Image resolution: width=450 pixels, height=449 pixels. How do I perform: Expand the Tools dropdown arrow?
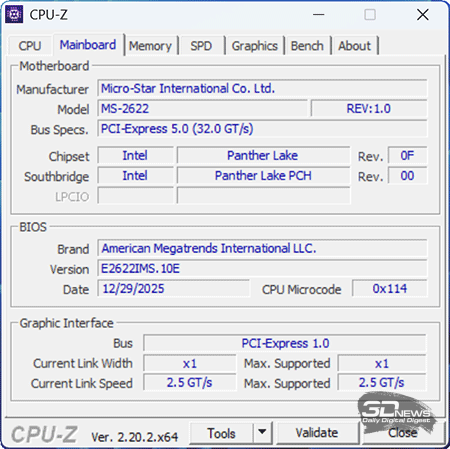(x=262, y=433)
